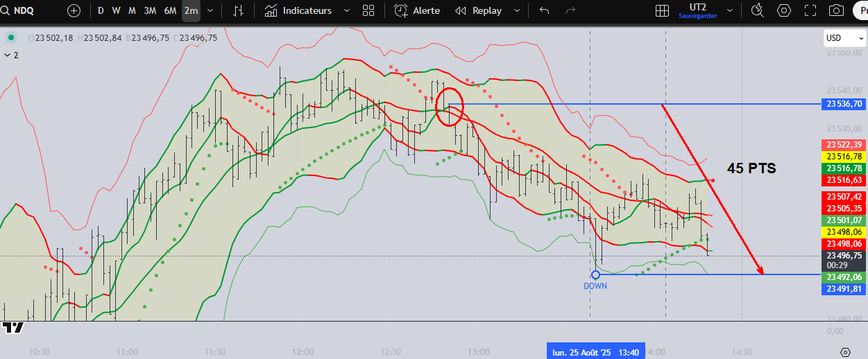The height and width of the screenshot is (359, 868).
Task: Switch to the 3M timeframe
Action: click(150, 10)
